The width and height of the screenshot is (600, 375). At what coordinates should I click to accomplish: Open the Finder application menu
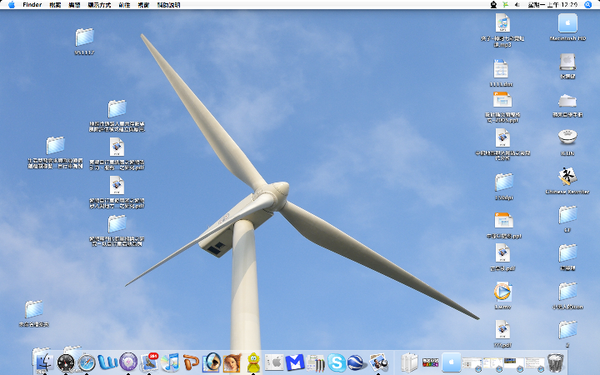(x=32, y=5)
